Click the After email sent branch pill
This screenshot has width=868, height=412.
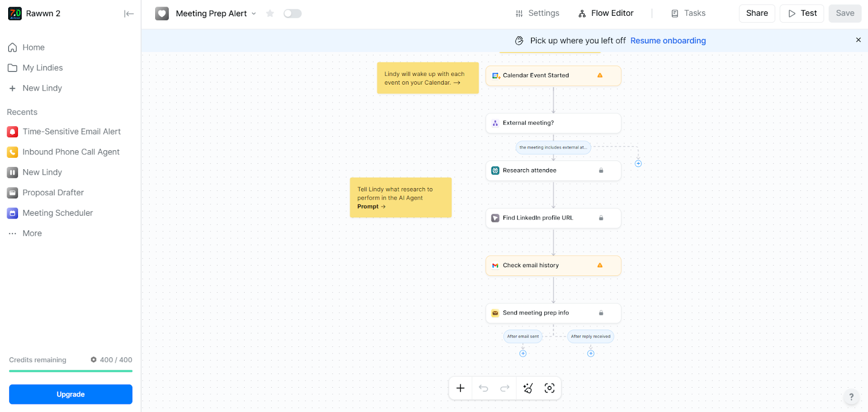point(523,337)
